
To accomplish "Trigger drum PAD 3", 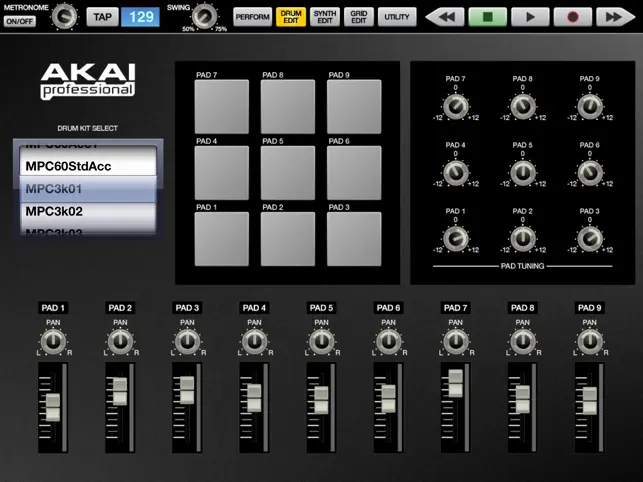I will [x=354, y=239].
